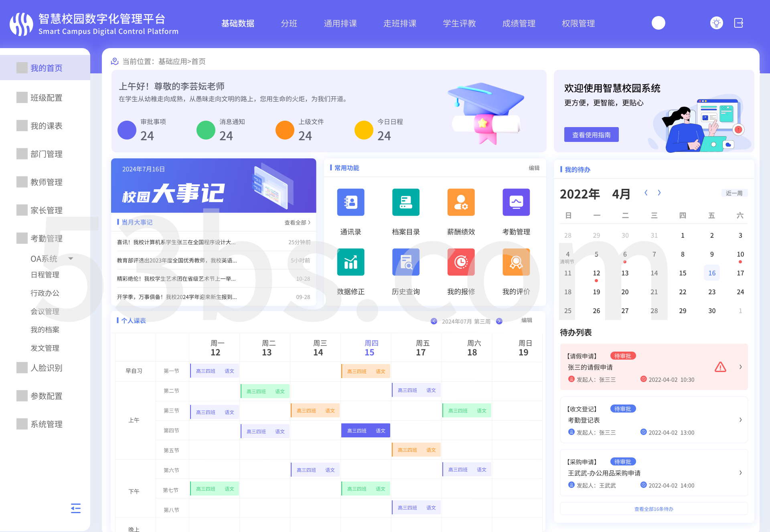Open 发文管理 under OA系统

tap(45, 348)
